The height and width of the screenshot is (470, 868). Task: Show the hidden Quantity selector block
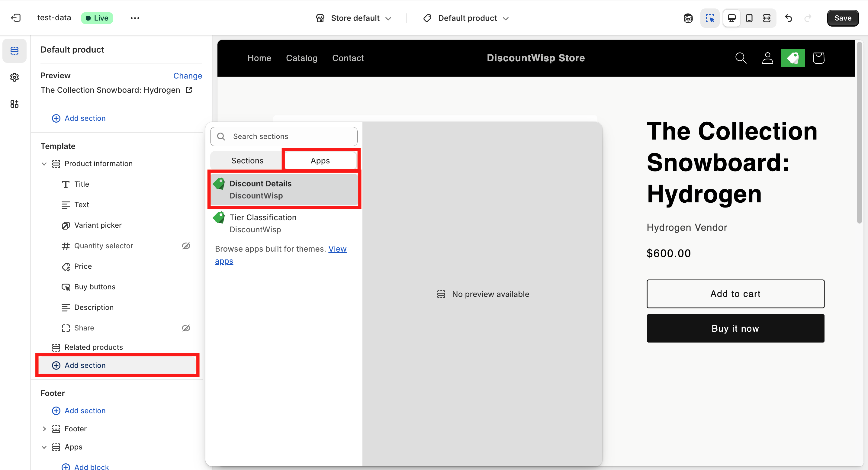pyautogui.click(x=186, y=246)
